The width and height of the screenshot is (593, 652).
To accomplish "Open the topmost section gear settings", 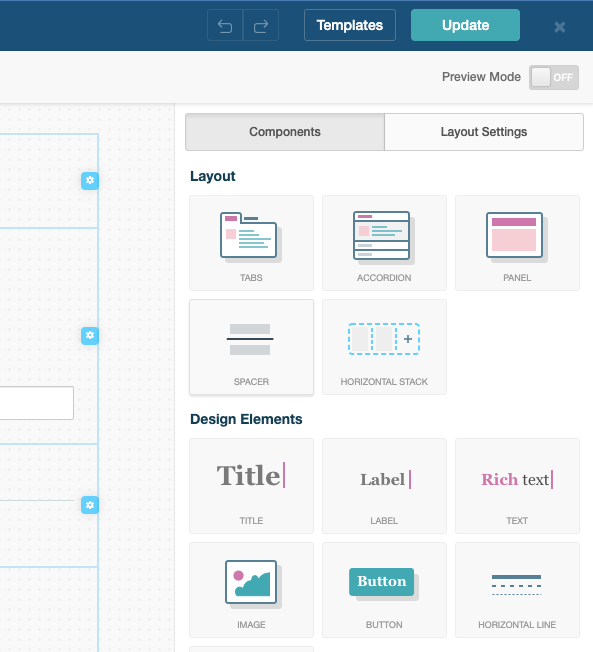I will pos(90,181).
